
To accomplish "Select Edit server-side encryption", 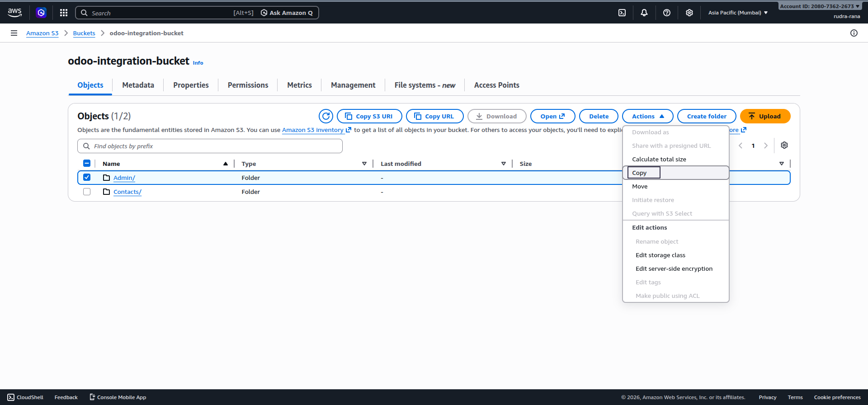I will pyautogui.click(x=676, y=268).
